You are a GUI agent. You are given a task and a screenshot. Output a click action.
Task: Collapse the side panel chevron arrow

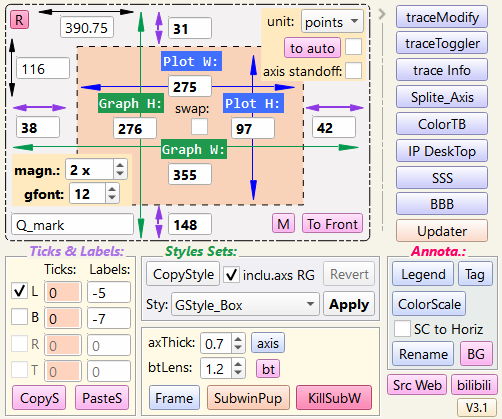coord(382,14)
